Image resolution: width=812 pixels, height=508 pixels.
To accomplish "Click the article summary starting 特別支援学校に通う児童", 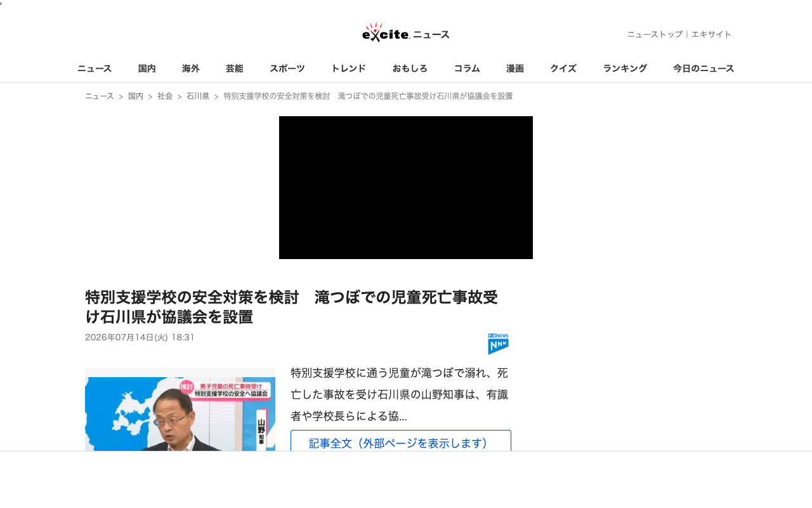I will 400,394.
